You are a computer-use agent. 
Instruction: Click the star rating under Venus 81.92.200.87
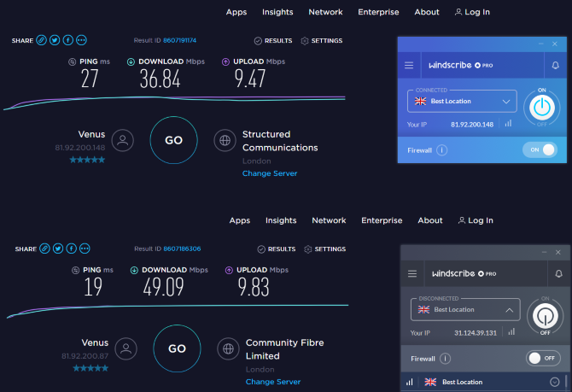pos(90,368)
